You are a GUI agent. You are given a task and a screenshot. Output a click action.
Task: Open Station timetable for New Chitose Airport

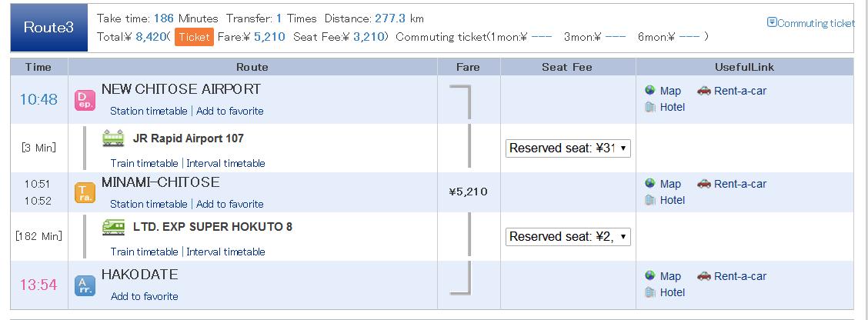(149, 112)
